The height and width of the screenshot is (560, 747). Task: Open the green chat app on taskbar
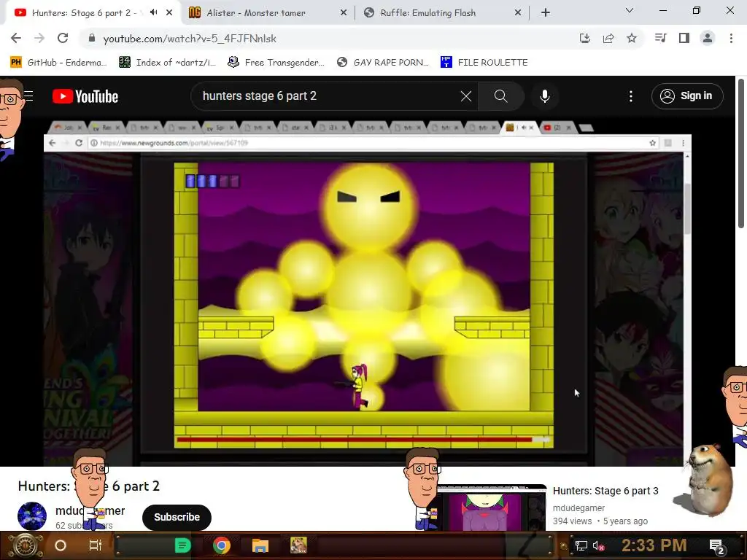click(183, 545)
